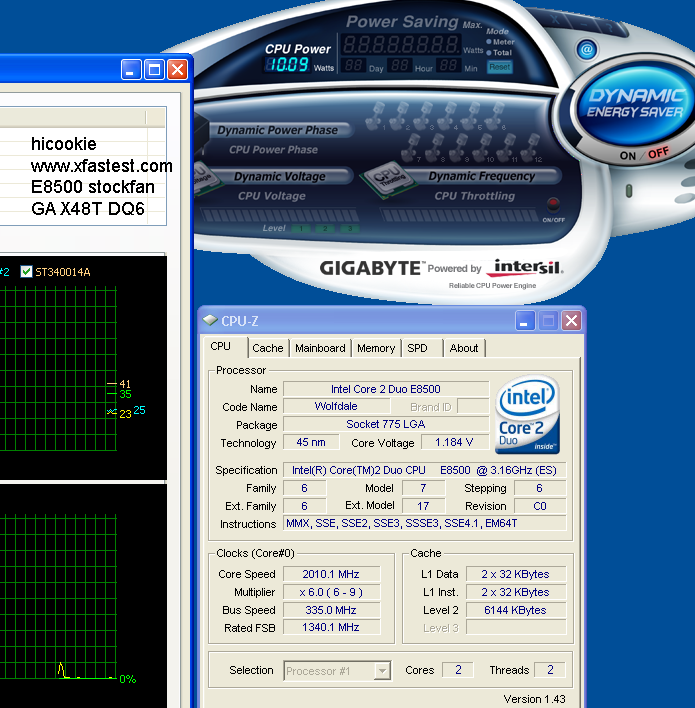Click the Dynamic Voltage button
Screen dimensions: 695x708
tap(279, 177)
